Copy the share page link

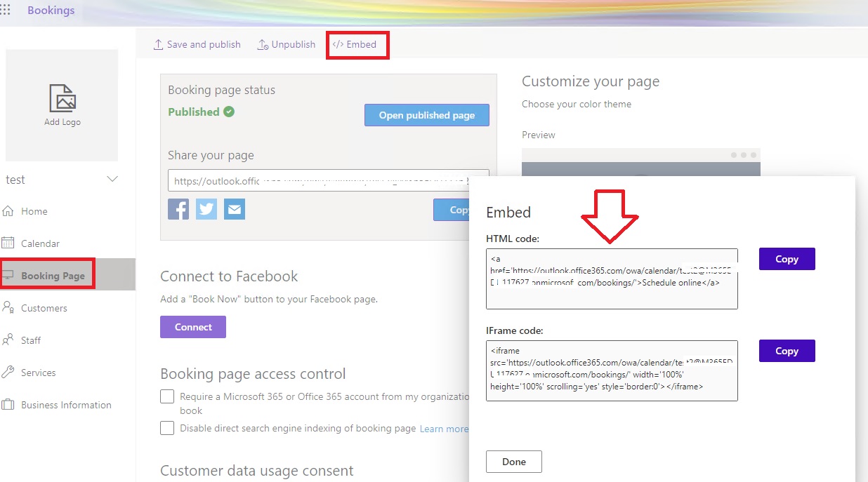[x=452, y=210]
